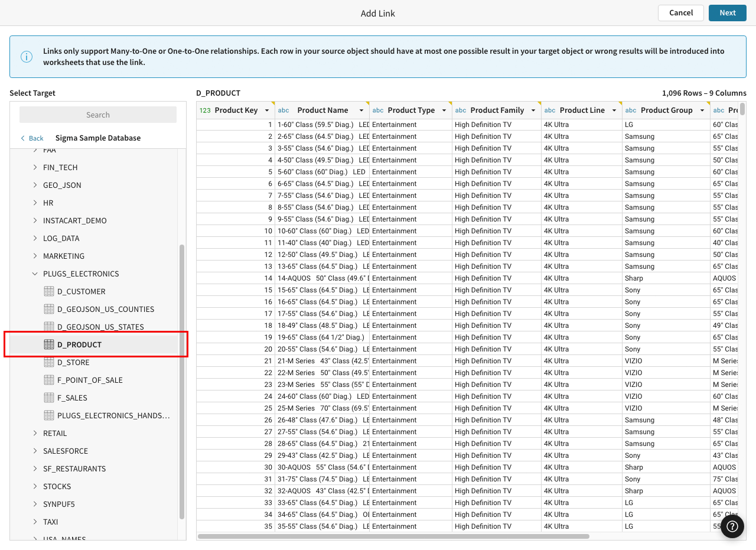The height and width of the screenshot is (550, 756).
Task: Expand the STOCKS schema
Action: (35, 486)
